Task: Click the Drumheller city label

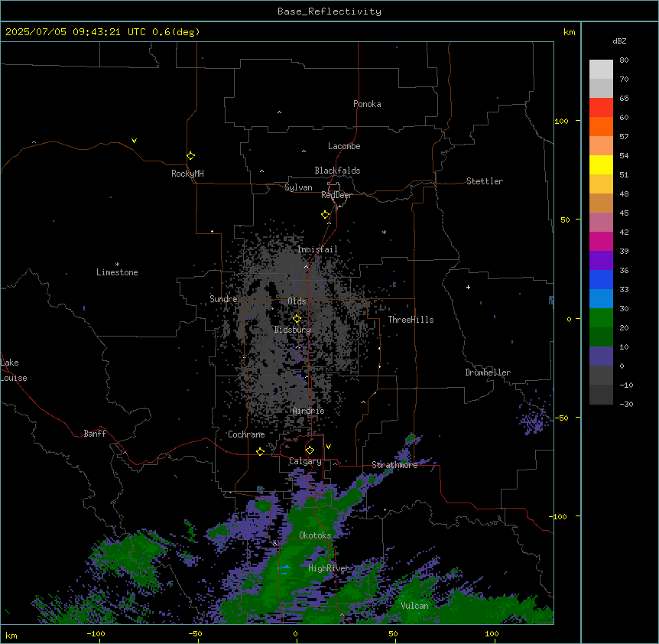Action: click(488, 372)
